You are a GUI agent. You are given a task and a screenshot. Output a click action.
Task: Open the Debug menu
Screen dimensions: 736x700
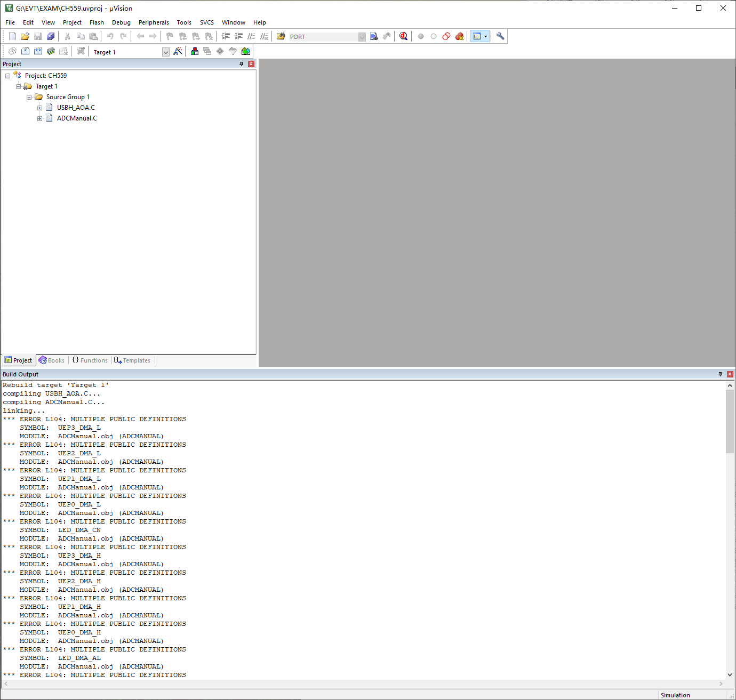tap(121, 22)
